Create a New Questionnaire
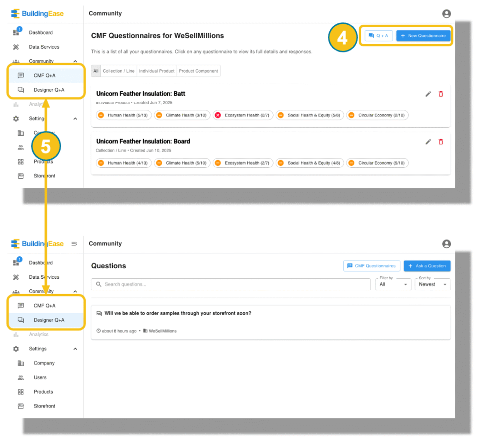This screenshot has width=490, height=448. tap(423, 35)
